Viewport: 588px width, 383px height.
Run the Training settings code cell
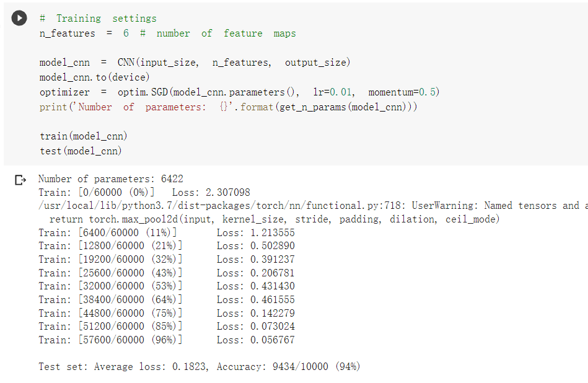(x=19, y=19)
